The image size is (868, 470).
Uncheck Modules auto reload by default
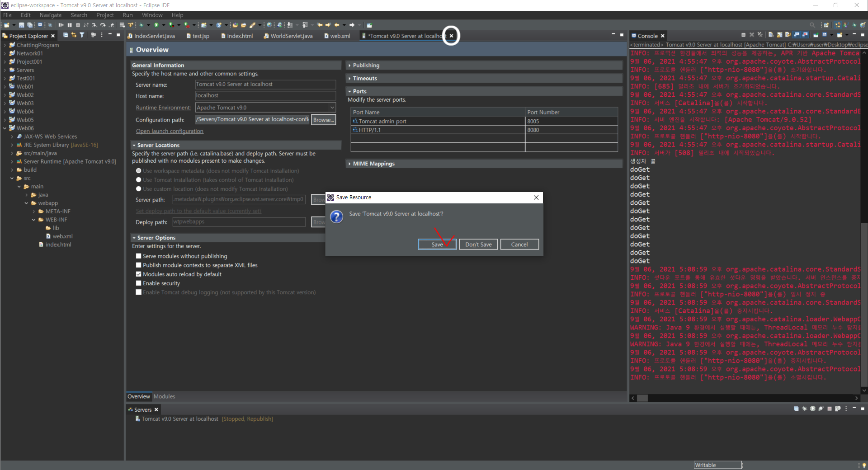(x=139, y=274)
